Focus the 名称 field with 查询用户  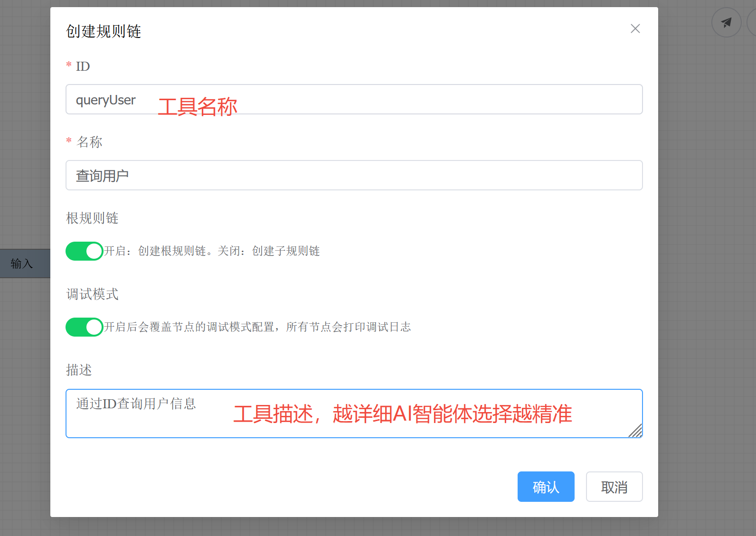354,176
